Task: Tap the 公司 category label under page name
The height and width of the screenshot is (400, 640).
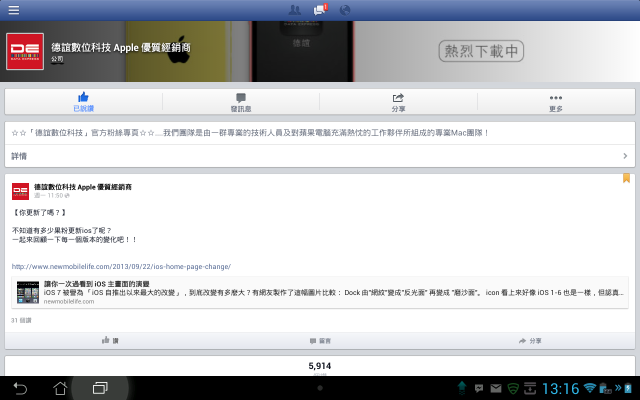Action: pyautogui.click(x=57, y=59)
